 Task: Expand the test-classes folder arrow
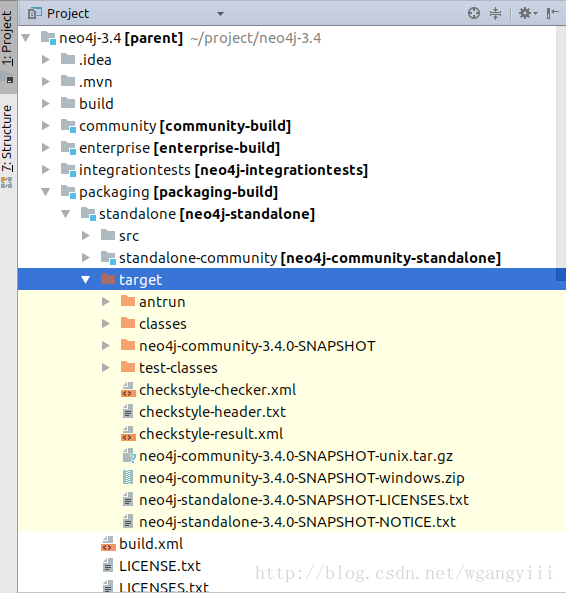pyautogui.click(x=106, y=367)
